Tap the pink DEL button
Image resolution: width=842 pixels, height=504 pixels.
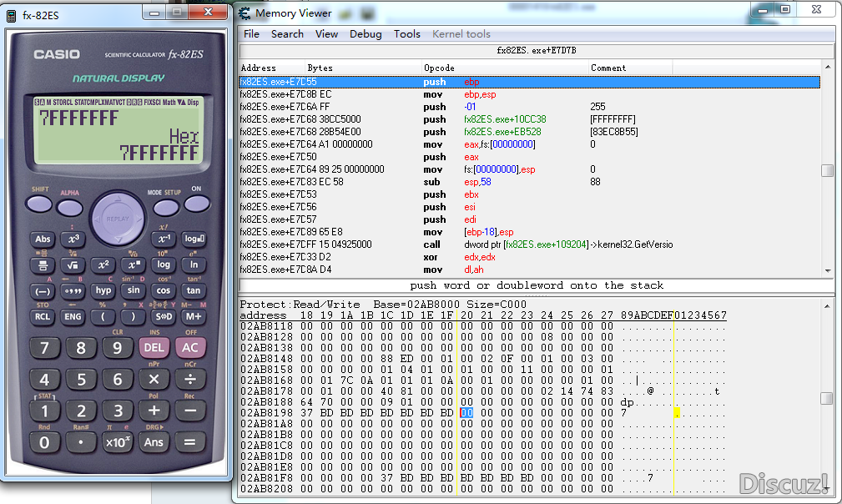[154, 348]
